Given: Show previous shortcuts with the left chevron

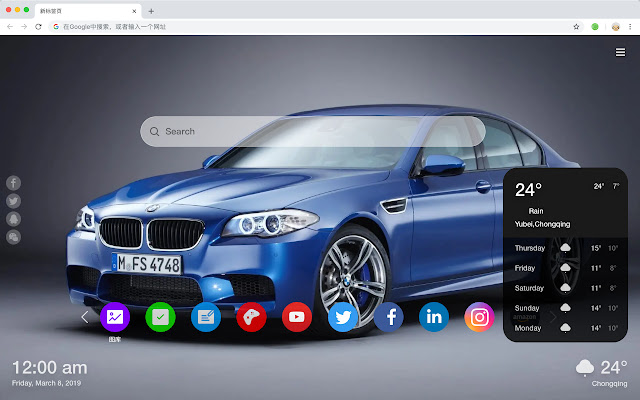Looking at the screenshot, I should (84, 317).
